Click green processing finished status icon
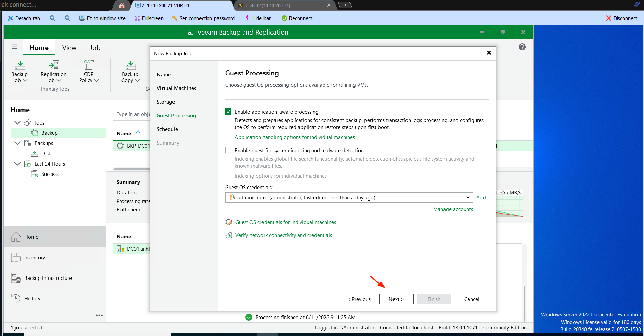Screen dimensions: 644x336 coord(249,317)
